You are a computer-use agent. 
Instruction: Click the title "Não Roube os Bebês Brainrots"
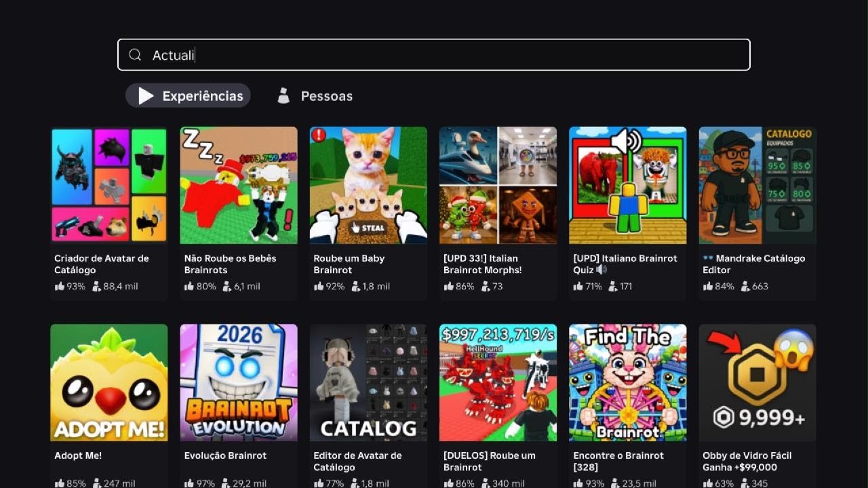click(230, 264)
